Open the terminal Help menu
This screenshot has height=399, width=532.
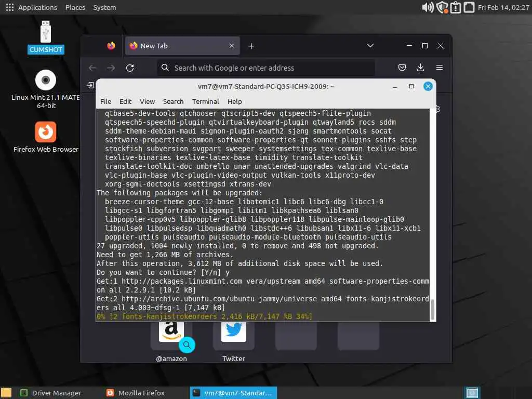point(234,101)
